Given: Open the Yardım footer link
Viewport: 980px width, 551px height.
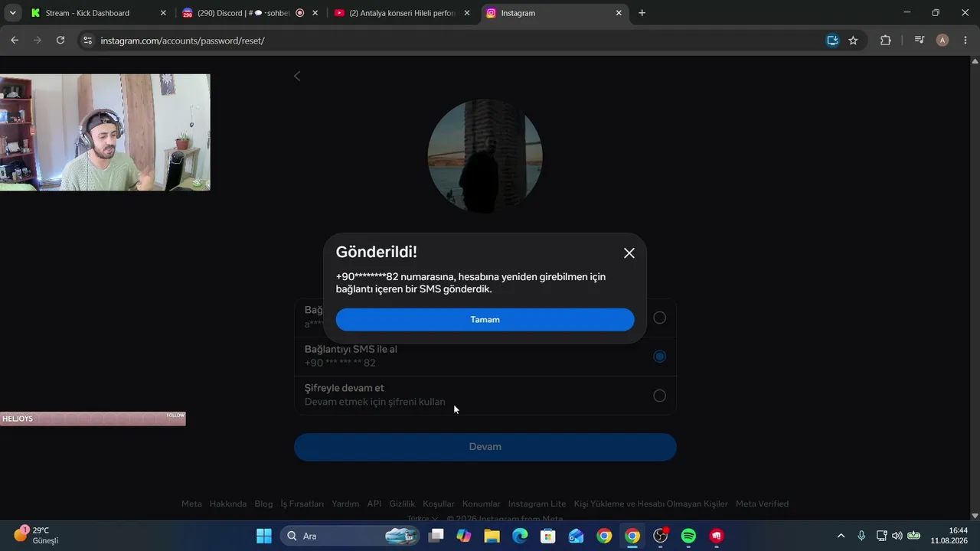Looking at the screenshot, I should point(345,504).
